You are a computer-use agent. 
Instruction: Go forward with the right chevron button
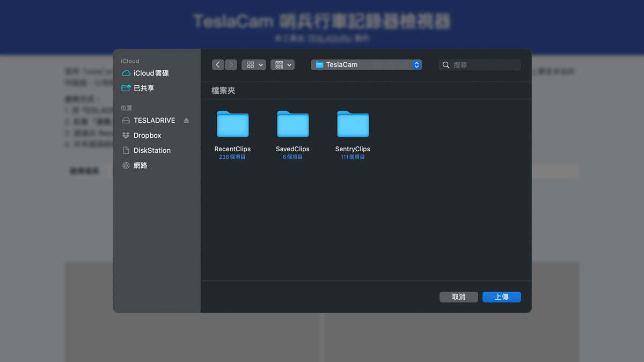[x=231, y=65]
